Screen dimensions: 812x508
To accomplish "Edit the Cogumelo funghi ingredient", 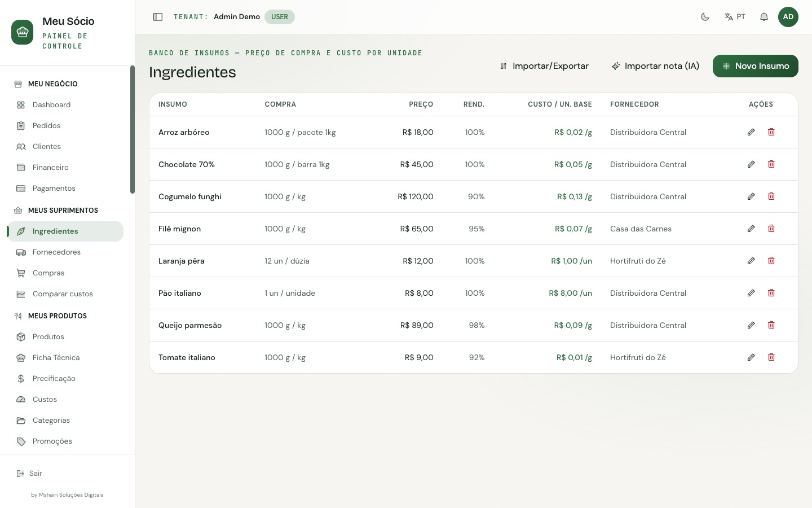I will (751, 196).
